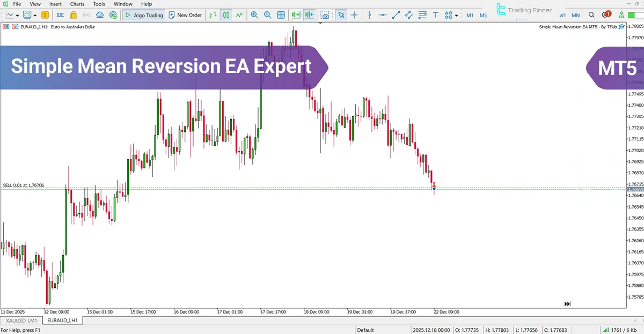Image resolution: width=644 pixels, height=334 pixels.
Task: Select the trendline drawing tool
Action: click(x=396, y=15)
